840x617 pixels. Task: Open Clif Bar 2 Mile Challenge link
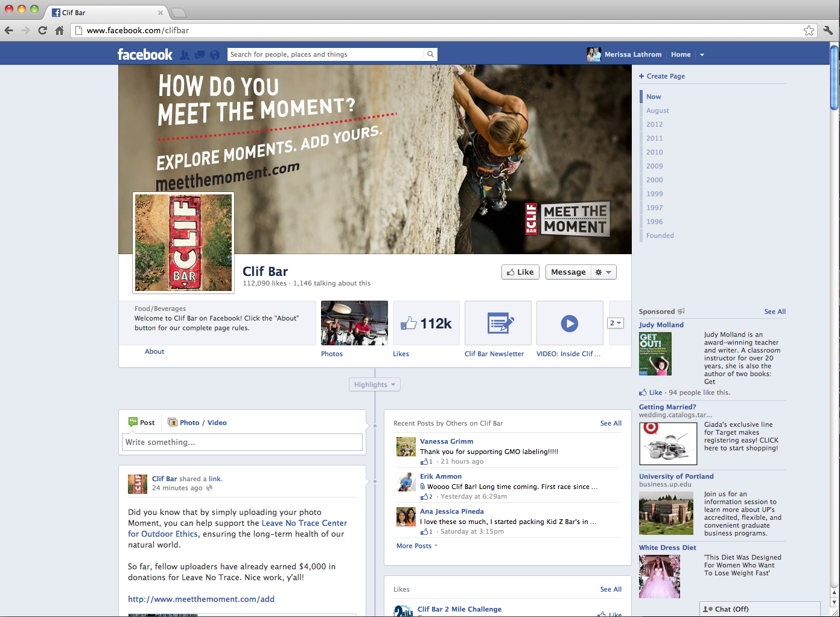(459, 609)
